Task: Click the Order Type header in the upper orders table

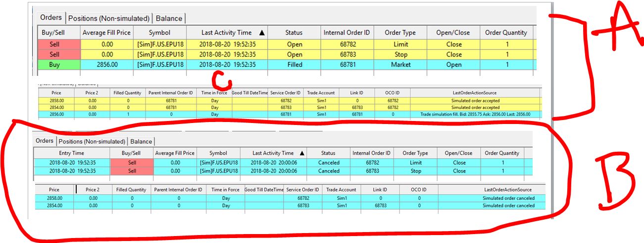Action: 400,33
